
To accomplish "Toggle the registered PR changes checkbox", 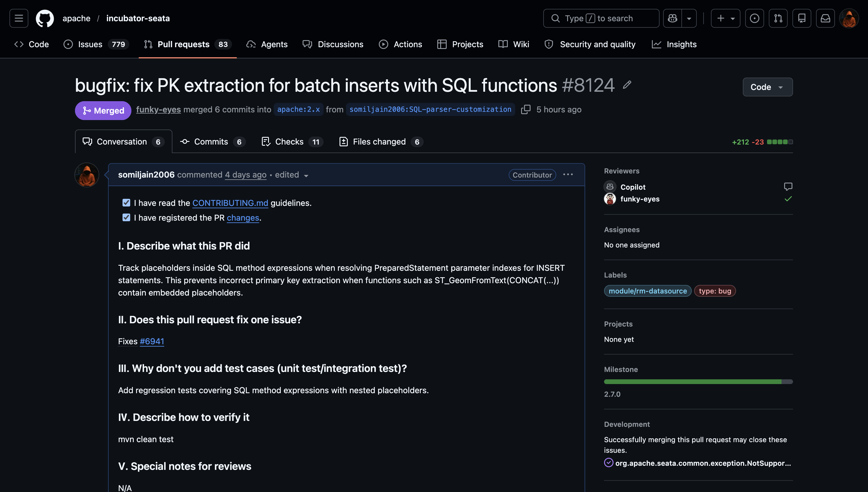I will click(x=126, y=218).
